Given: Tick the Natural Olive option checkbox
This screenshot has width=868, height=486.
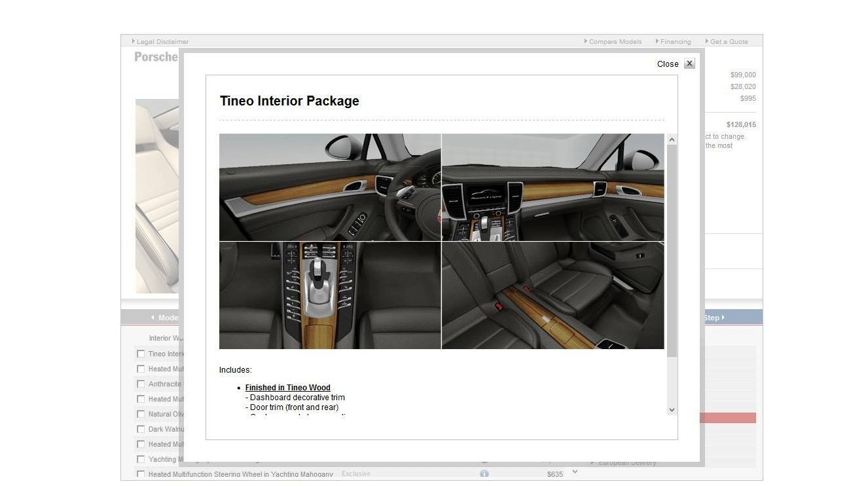Looking at the screenshot, I should click(141, 414).
